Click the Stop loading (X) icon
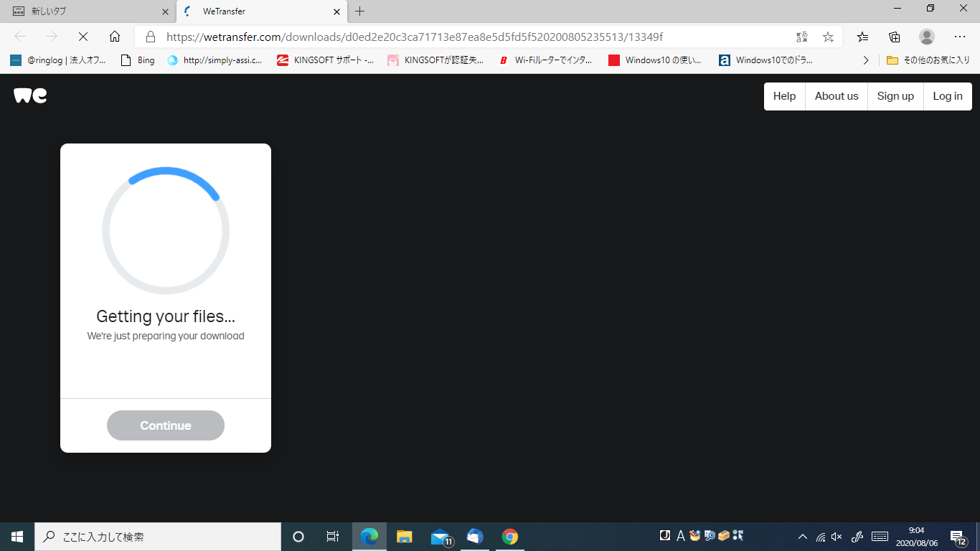This screenshot has height=551, width=980. pyautogui.click(x=83, y=36)
